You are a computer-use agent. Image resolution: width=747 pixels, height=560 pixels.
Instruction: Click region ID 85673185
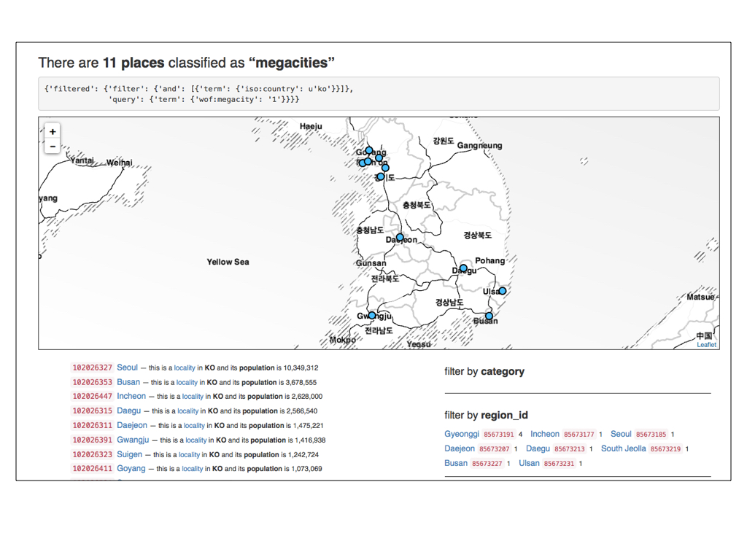[x=651, y=435]
